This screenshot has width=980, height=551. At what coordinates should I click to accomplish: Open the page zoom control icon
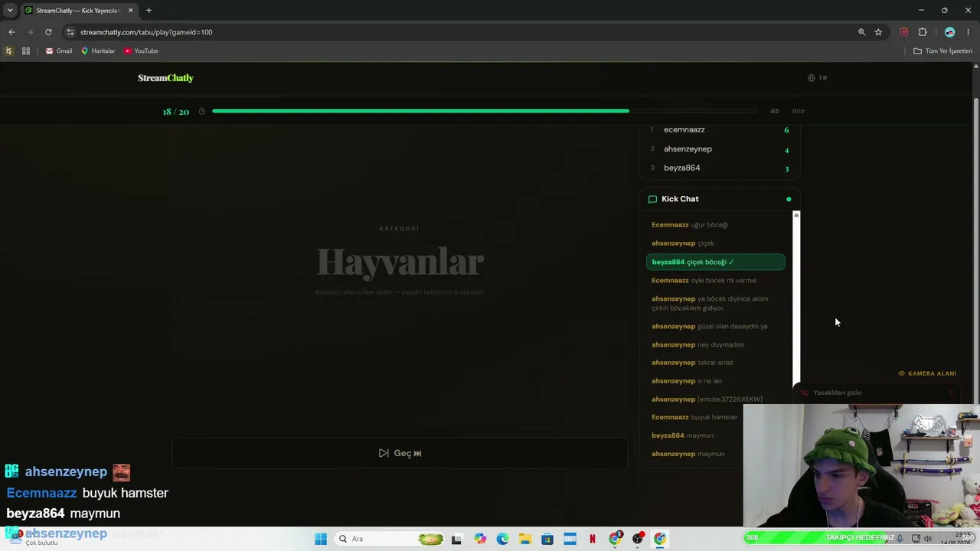861,32
